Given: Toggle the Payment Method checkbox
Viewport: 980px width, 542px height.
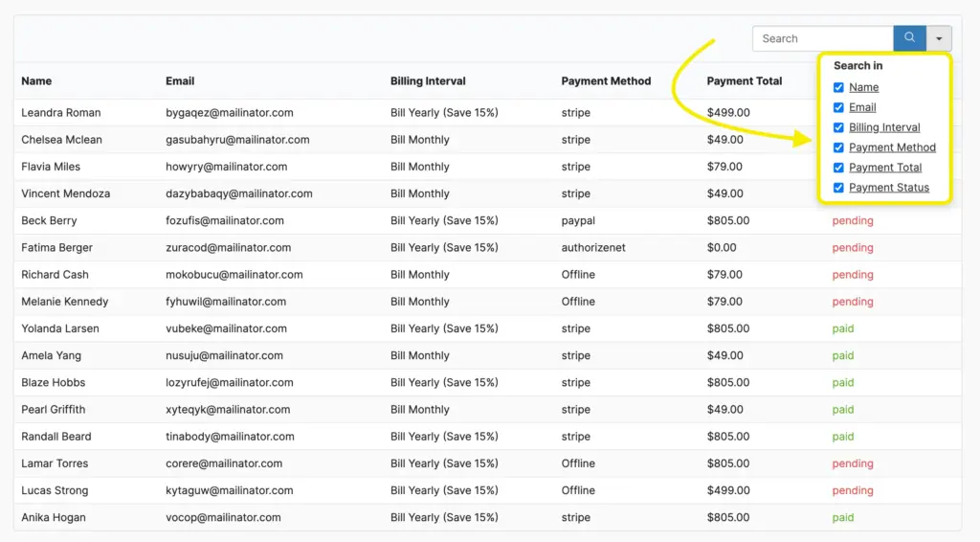Looking at the screenshot, I should coord(838,147).
